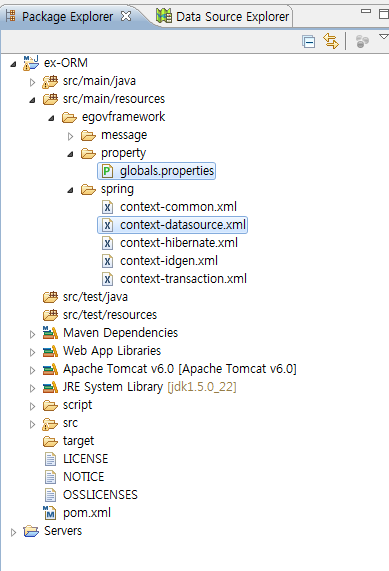The width and height of the screenshot is (389, 571).
Task: Expand the src/main/java source folder
Action: pos(32,82)
